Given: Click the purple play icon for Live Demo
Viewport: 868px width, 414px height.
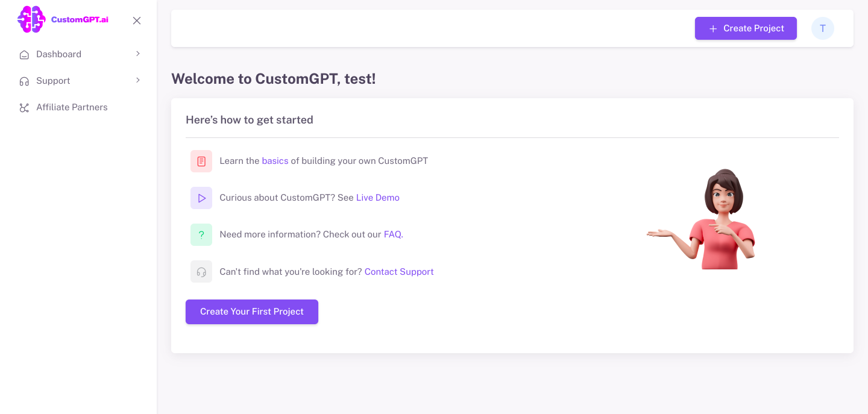Looking at the screenshot, I should point(201,198).
